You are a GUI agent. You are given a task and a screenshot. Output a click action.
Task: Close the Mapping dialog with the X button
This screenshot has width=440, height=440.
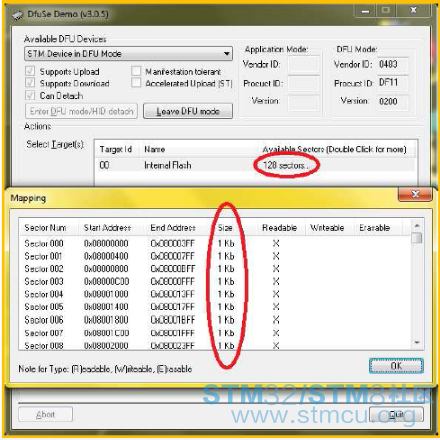click(x=415, y=194)
